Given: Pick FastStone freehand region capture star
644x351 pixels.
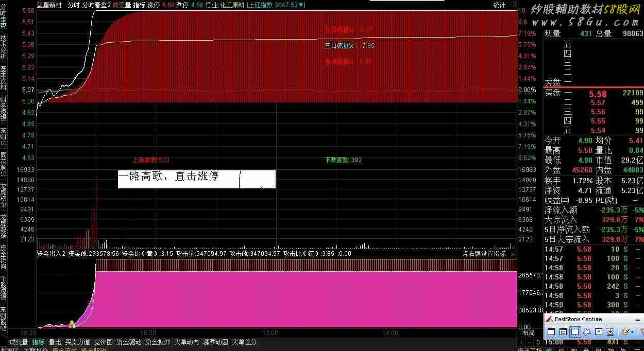Looking at the screenshot, I should pyautogui.click(x=587, y=332).
